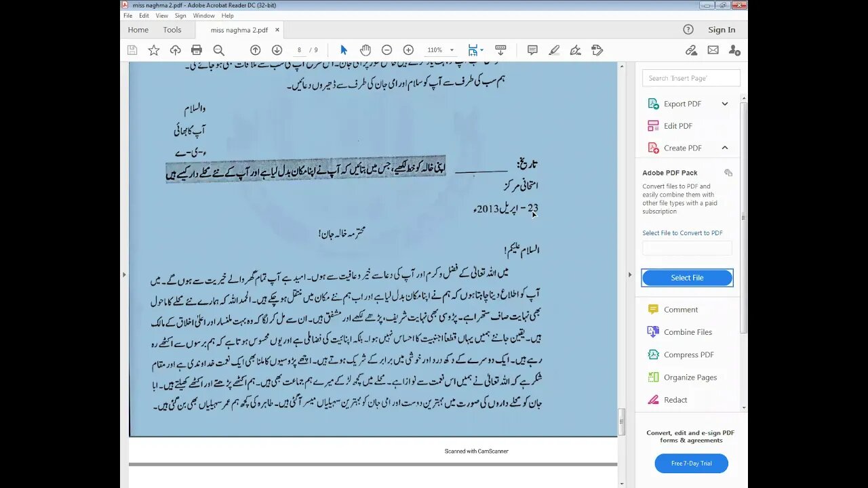Click the tools pane vertical scrollbar
868x488 pixels.
744,217
